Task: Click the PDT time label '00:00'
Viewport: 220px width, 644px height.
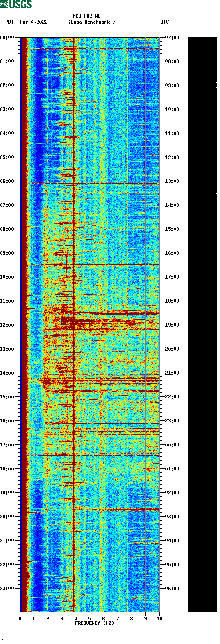Action: pyautogui.click(x=7, y=38)
